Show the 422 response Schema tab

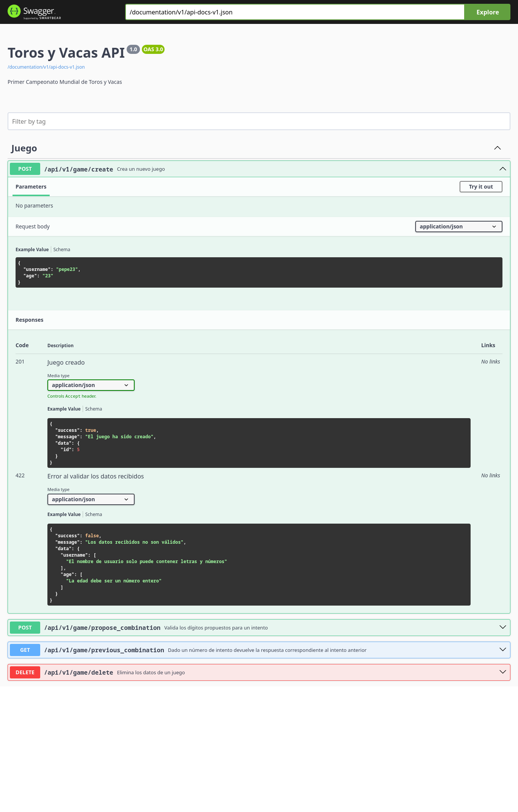(93, 515)
